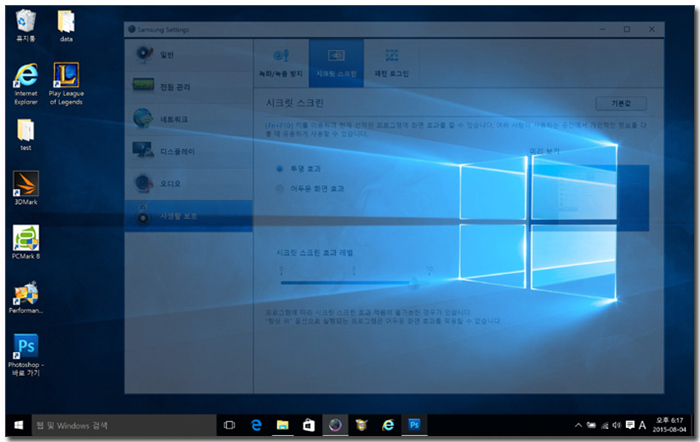The width and height of the screenshot is (700, 442).
Task: Open File Explorer from the taskbar
Action: click(x=282, y=425)
